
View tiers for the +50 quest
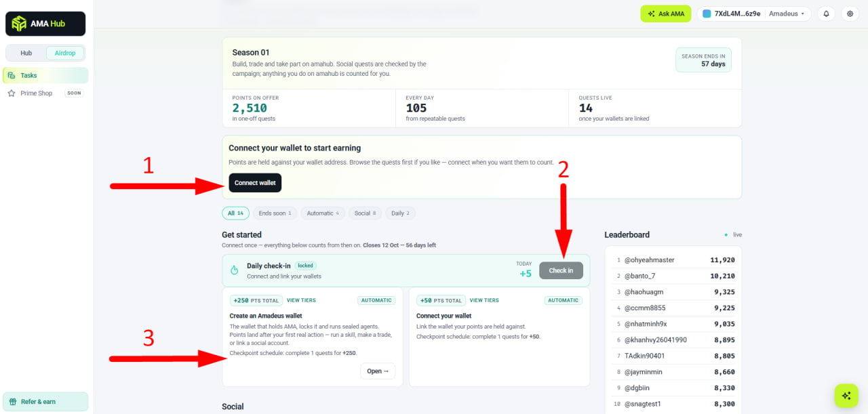click(x=484, y=300)
